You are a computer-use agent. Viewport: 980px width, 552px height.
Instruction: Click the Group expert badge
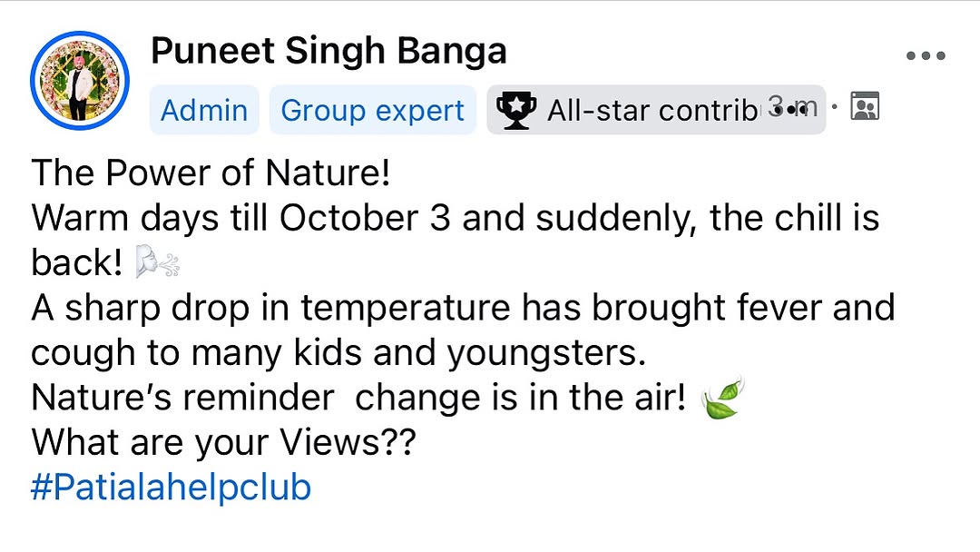pyautogui.click(x=372, y=110)
